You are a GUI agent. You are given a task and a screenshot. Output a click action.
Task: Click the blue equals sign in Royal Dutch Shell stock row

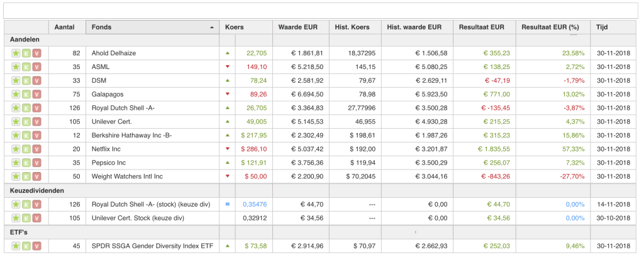[x=227, y=204]
